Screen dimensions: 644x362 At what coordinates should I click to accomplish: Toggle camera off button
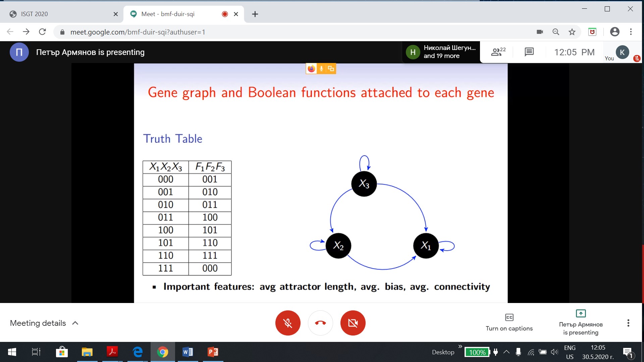pyautogui.click(x=353, y=323)
